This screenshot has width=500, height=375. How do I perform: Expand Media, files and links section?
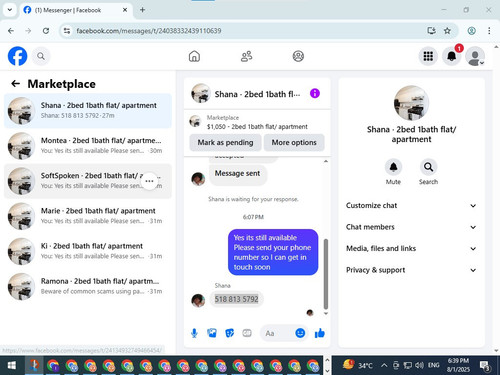click(411, 248)
